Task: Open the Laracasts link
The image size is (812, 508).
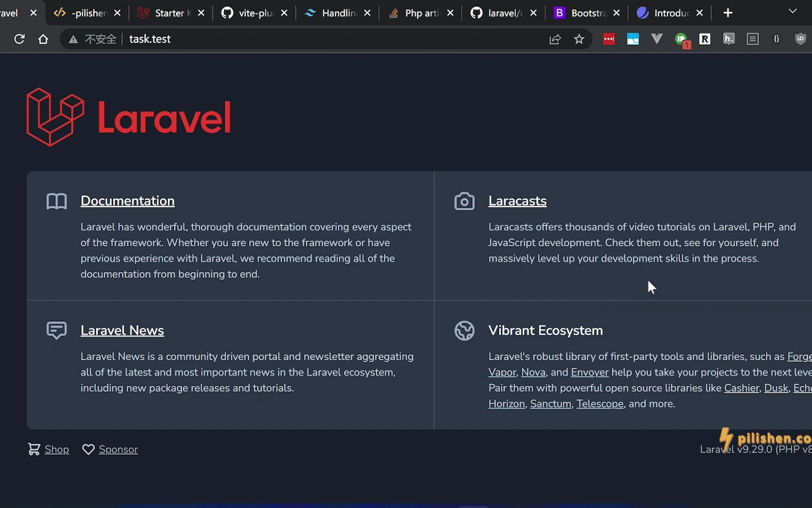Action: pos(517,201)
